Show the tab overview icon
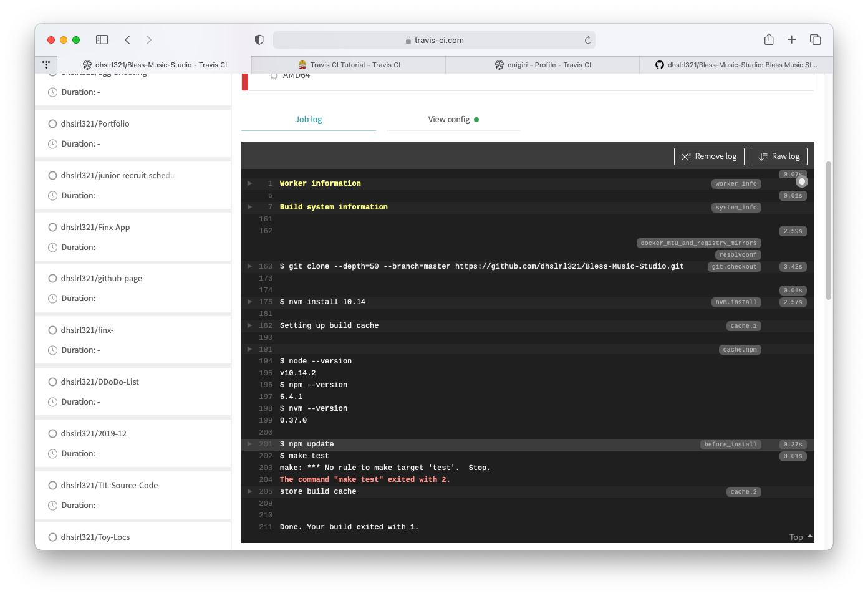 pyautogui.click(x=815, y=40)
